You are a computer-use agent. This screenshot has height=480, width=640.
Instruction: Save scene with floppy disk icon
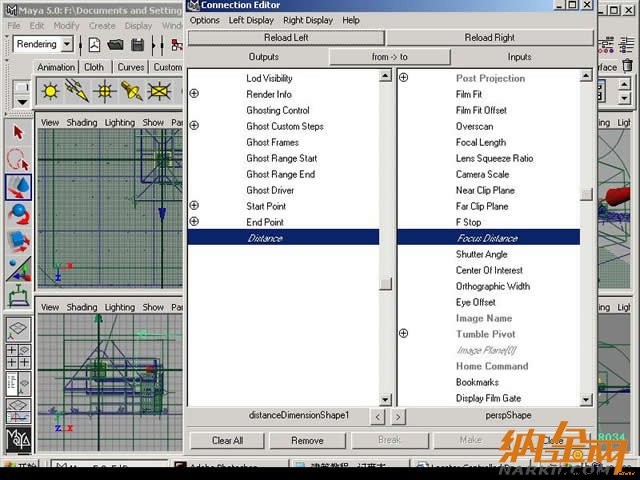(138, 44)
